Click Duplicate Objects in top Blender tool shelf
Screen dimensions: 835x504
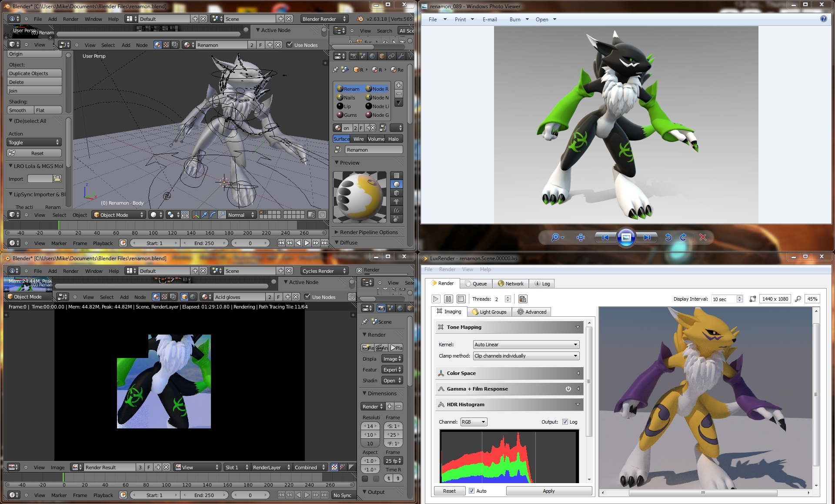pyautogui.click(x=34, y=73)
